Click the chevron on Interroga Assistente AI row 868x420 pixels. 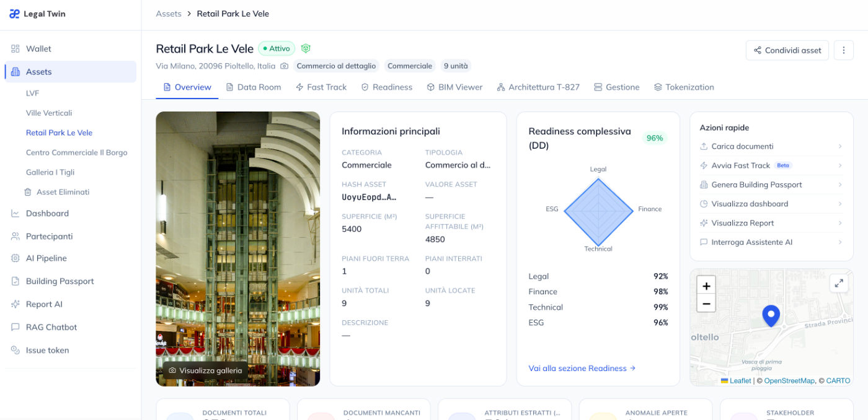pos(840,242)
